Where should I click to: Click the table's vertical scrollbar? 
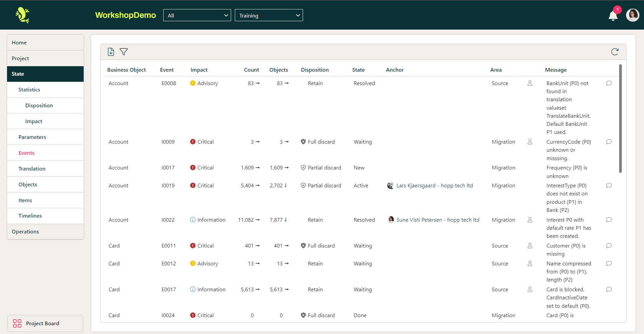(620, 119)
